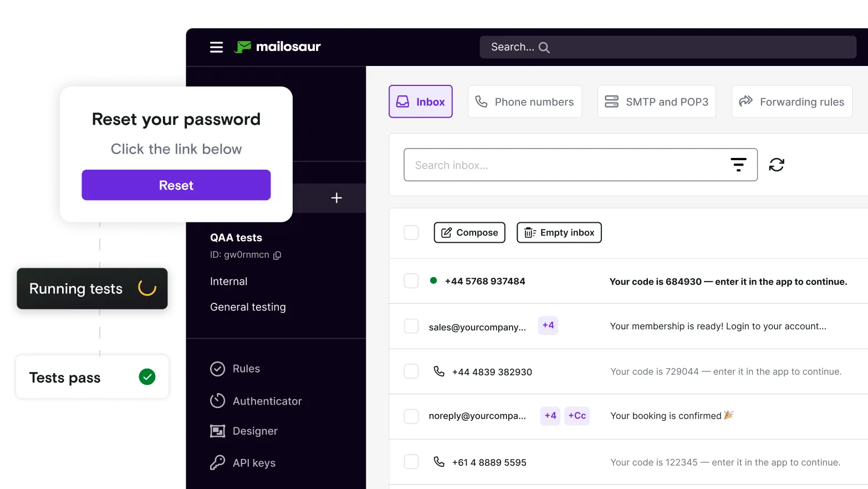Refresh the inbox message list
The width and height of the screenshot is (868, 489).
(777, 165)
